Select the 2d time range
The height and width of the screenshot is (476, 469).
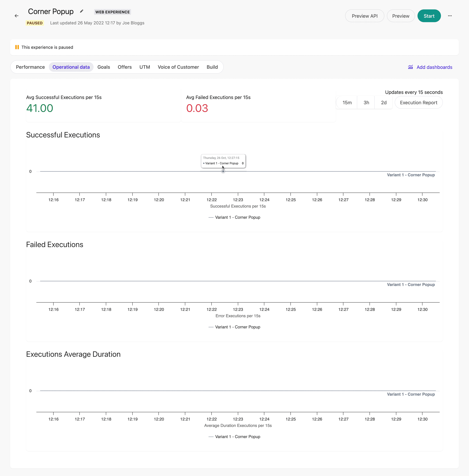384,103
